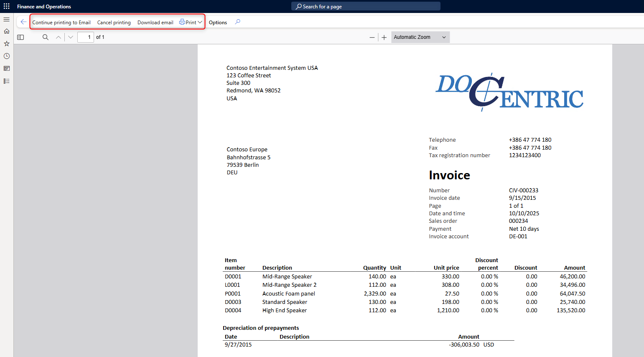The height and width of the screenshot is (357, 644).
Task: Go to next page arrow
Action: click(71, 37)
